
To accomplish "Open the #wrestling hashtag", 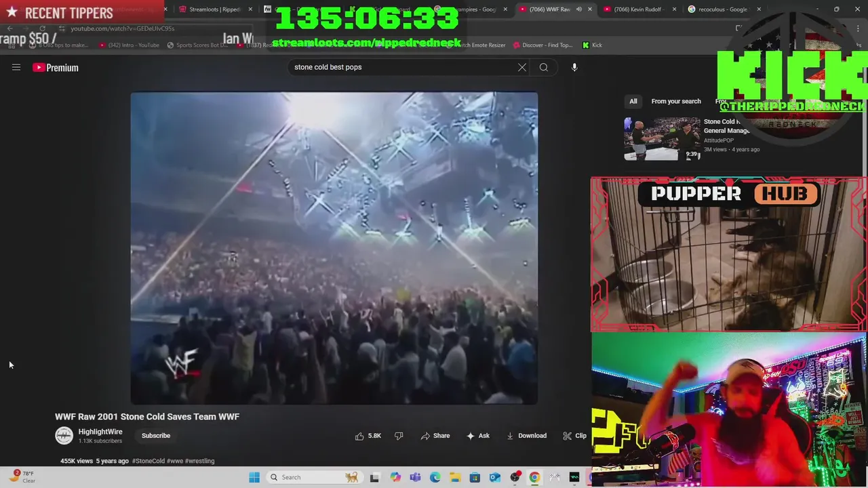I will [x=199, y=461].
